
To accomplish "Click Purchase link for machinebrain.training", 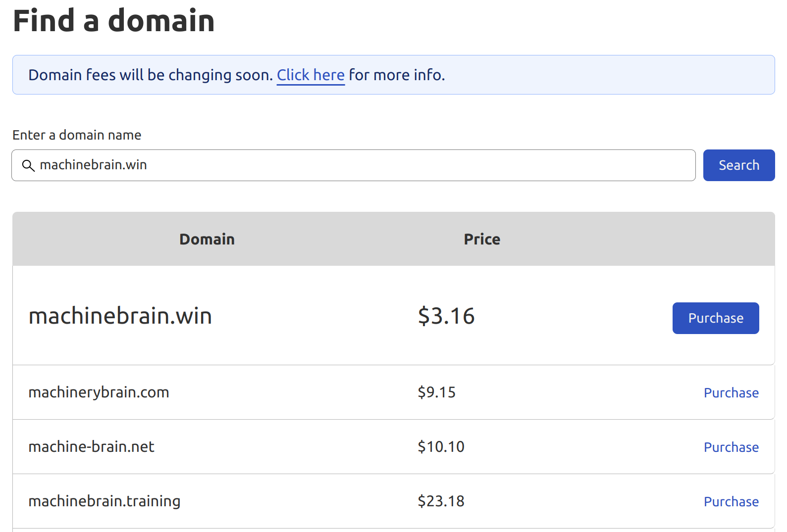I will click(x=731, y=502).
